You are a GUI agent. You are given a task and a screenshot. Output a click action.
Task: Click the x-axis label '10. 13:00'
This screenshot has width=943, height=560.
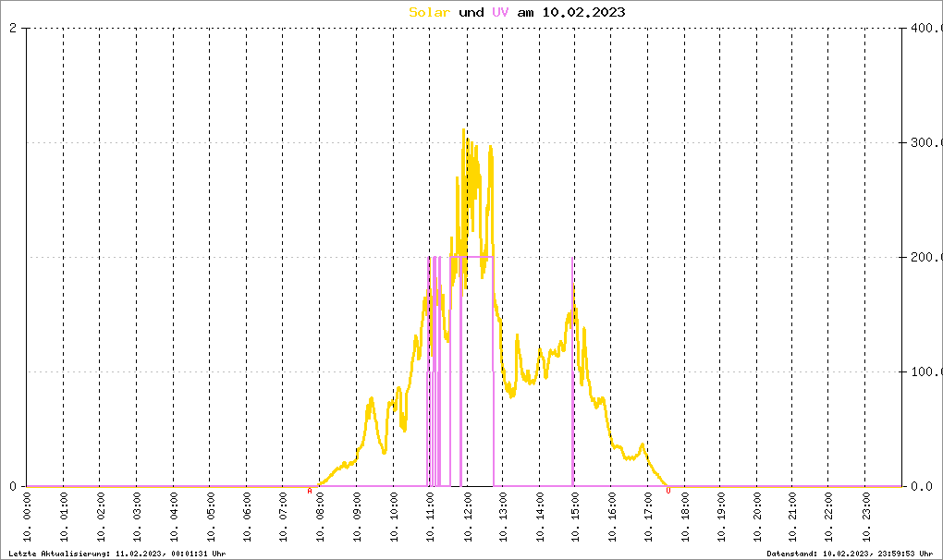[x=503, y=517]
